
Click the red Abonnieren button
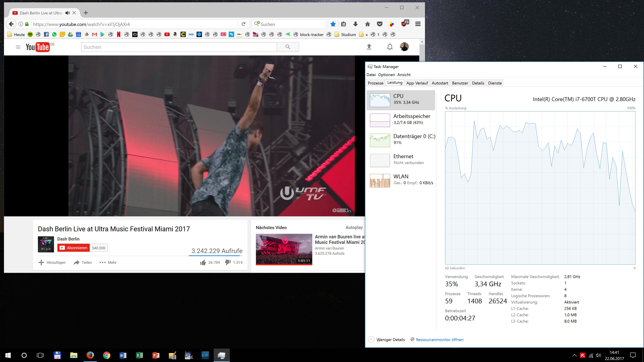pos(73,248)
